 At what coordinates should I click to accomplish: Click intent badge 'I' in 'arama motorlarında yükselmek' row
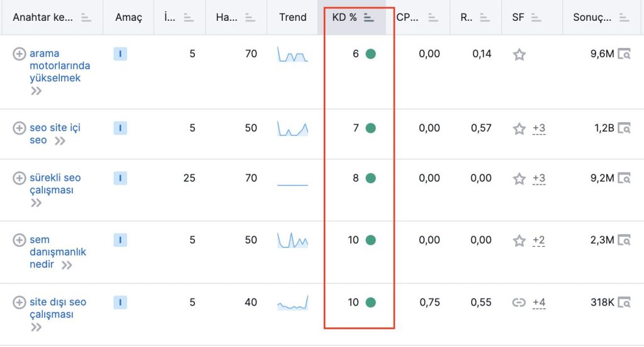(x=120, y=54)
